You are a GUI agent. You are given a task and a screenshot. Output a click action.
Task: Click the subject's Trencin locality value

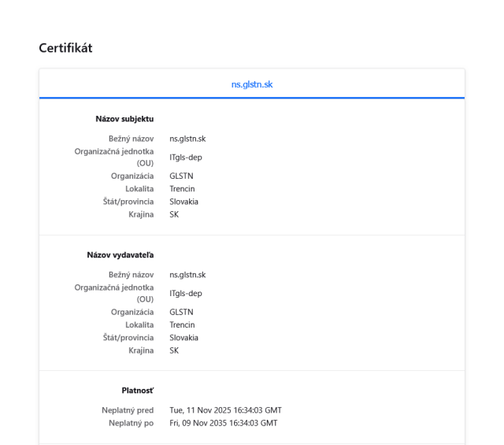pos(182,189)
